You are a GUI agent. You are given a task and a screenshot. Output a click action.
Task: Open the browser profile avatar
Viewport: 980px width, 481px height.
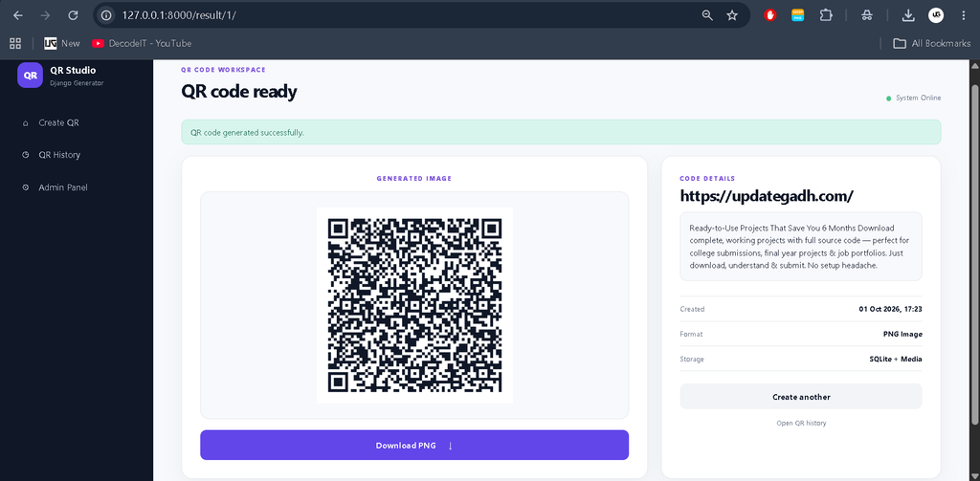[936, 15]
